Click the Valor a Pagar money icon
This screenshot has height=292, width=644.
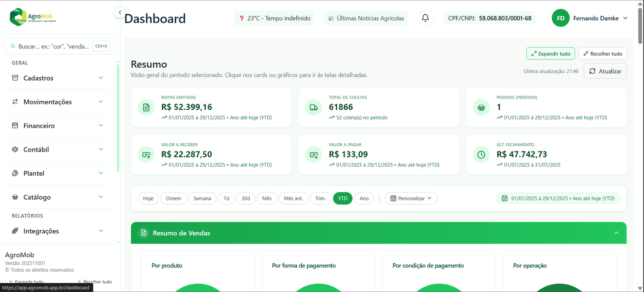(x=314, y=155)
